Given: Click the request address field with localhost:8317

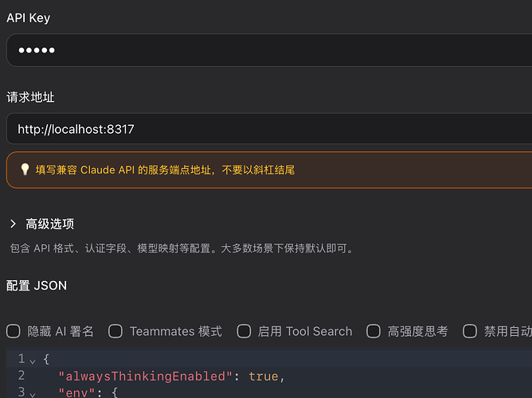Looking at the screenshot, I should (x=269, y=129).
